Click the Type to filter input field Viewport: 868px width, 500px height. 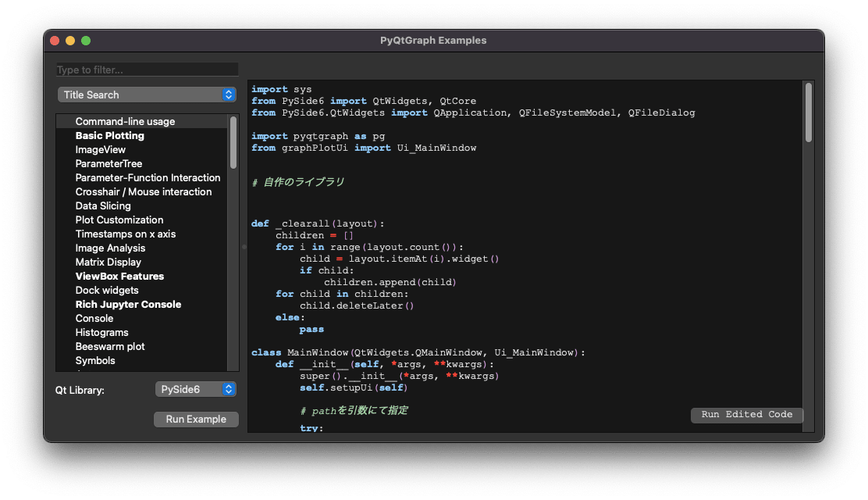tap(148, 70)
